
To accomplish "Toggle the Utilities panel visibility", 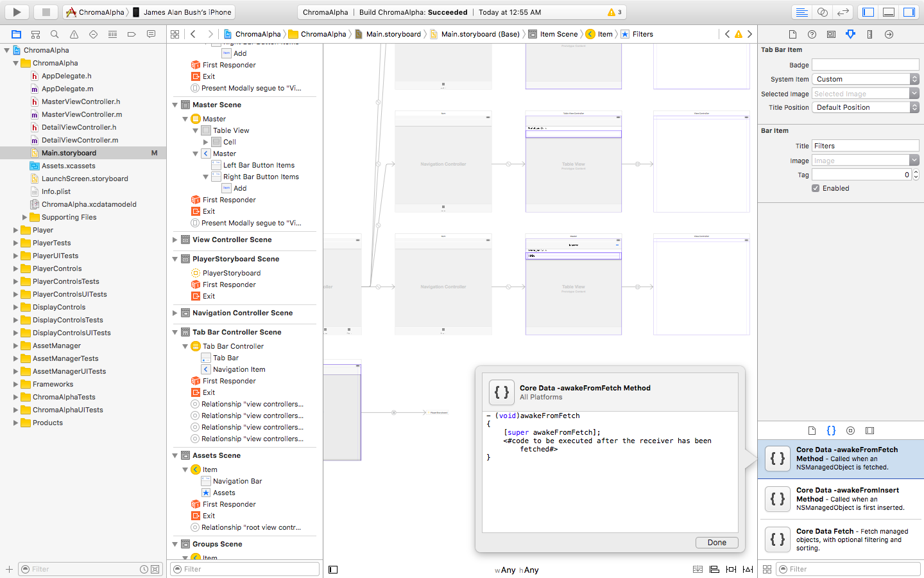I will point(909,12).
